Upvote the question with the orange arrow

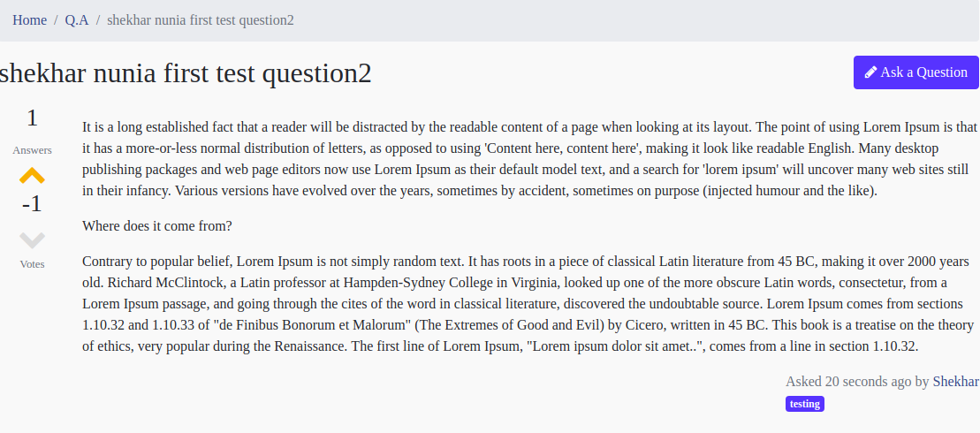tap(32, 176)
